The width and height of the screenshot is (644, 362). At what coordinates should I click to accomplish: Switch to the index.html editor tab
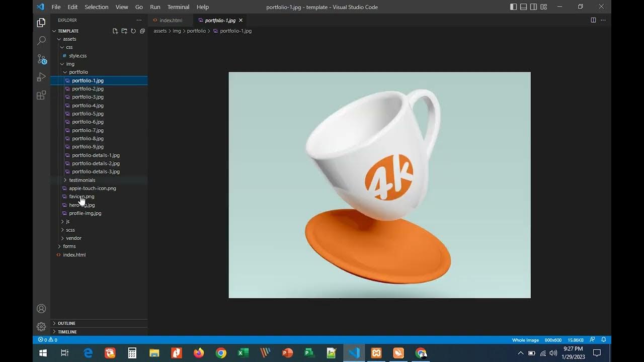click(x=171, y=20)
